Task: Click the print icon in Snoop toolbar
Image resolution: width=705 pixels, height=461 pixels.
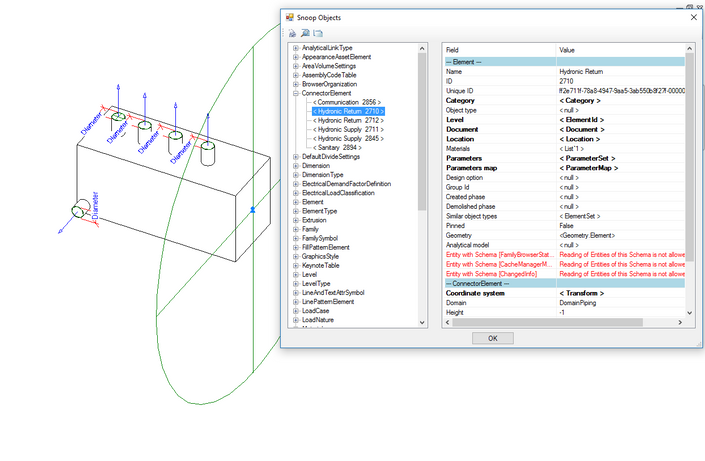Action: 292,34
